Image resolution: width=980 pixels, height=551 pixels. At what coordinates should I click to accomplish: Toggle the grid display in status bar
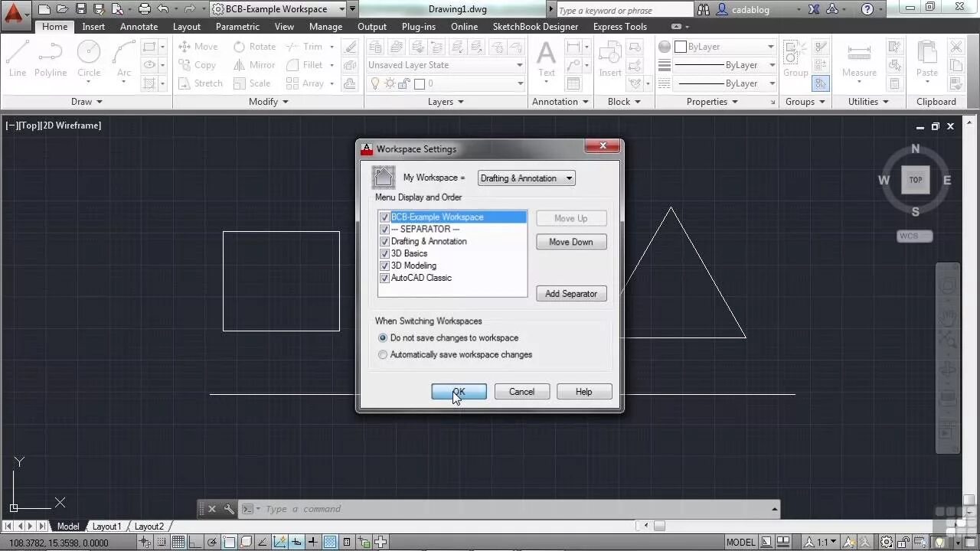pyautogui.click(x=178, y=543)
